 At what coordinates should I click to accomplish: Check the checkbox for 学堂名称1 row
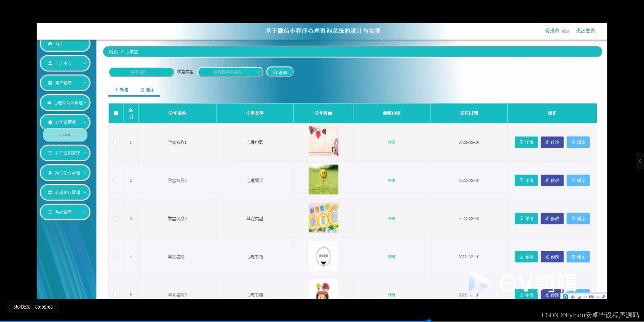tap(115, 142)
